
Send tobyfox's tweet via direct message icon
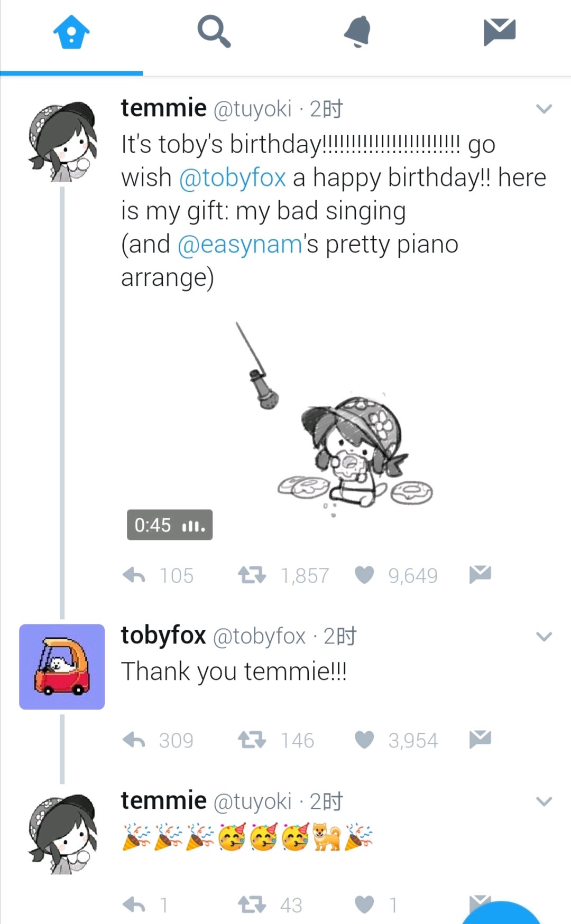point(480,739)
